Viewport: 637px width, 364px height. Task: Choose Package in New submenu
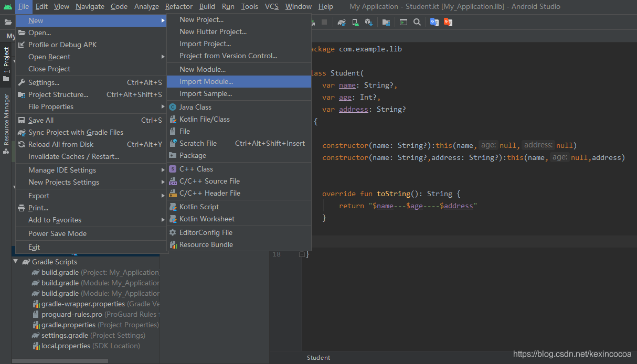[239, 155]
